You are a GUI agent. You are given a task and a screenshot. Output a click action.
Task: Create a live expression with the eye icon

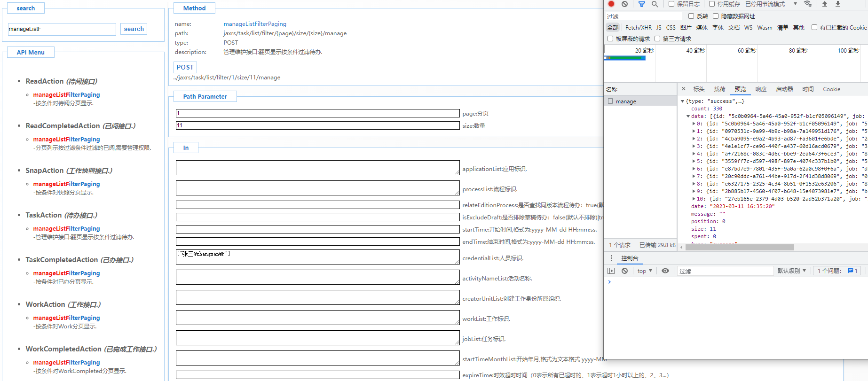point(665,271)
